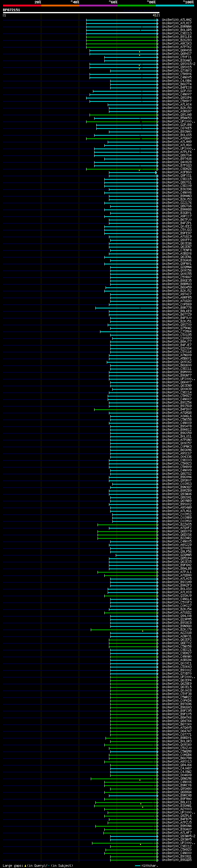
Task: Open hit UniRef100_C5H9Y6
Action: click(x=177, y=74)
